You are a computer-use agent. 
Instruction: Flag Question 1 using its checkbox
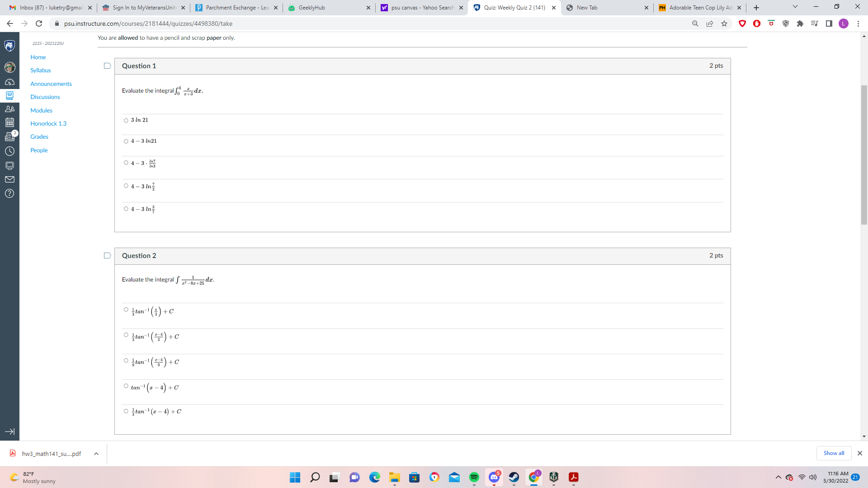coord(107,66)
